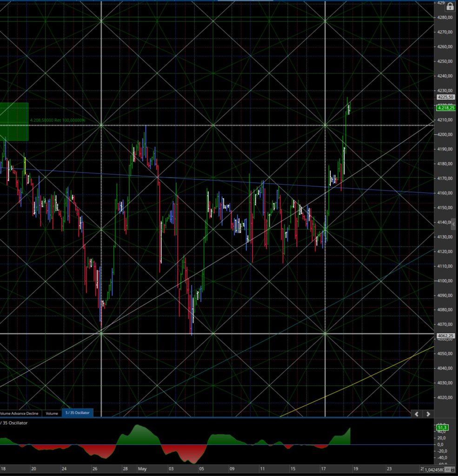Click the scroll chart right arrow

point(428,414)
